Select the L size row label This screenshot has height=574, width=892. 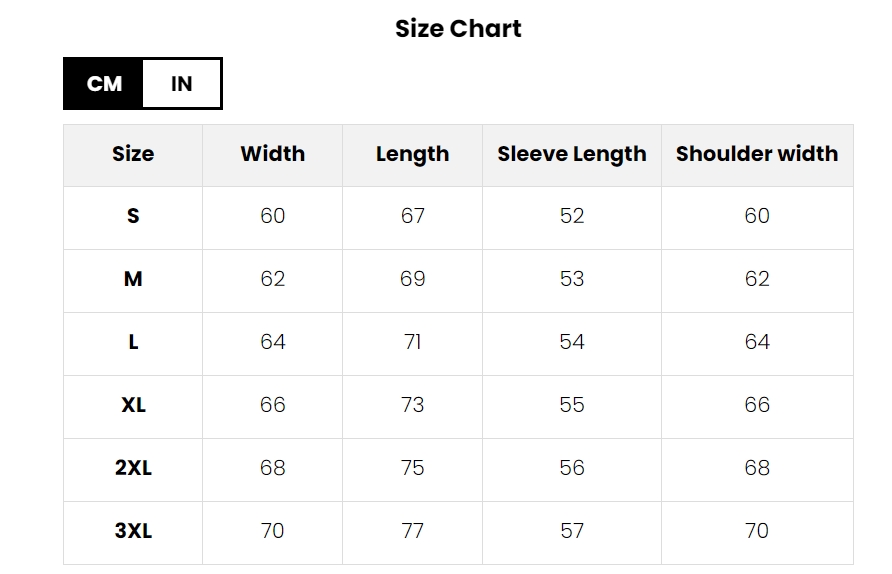(x=133, y=342)
